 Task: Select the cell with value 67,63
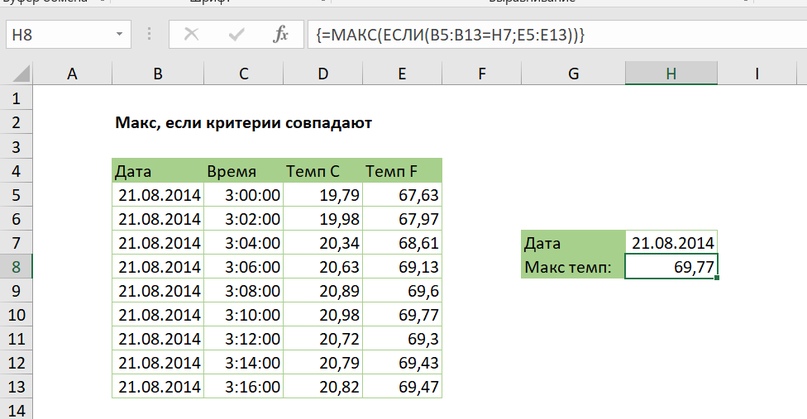click(402, 195)
